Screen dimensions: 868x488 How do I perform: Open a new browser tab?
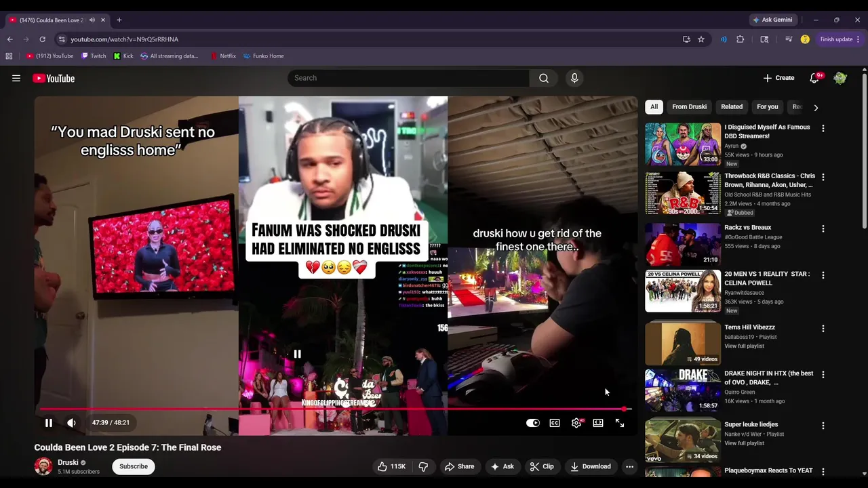(119, 20)
